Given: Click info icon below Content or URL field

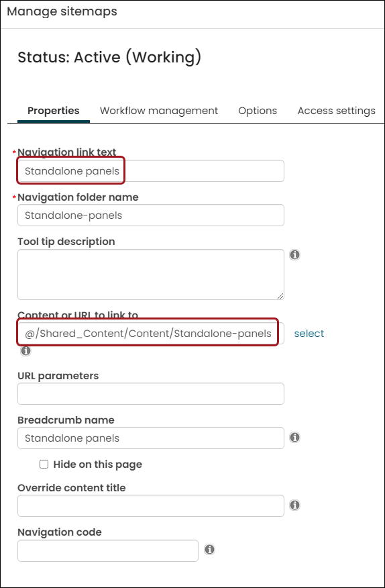Looking at the screenshot, I should (25, 351).
